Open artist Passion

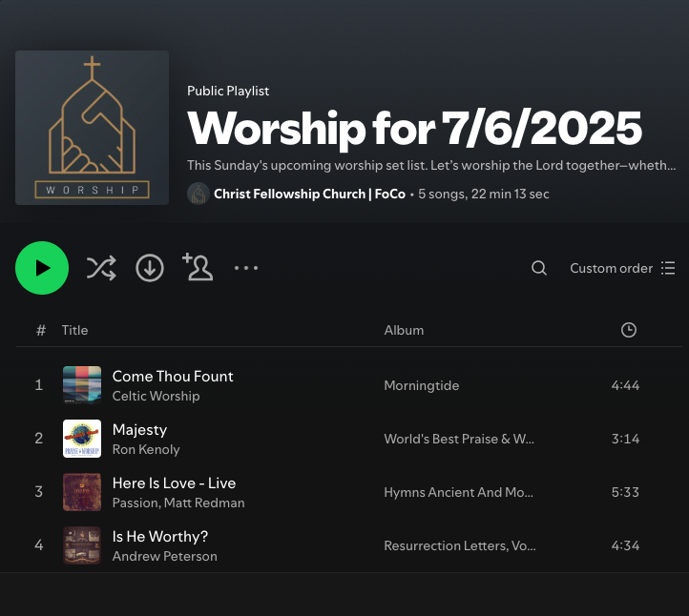coord(136,503)
